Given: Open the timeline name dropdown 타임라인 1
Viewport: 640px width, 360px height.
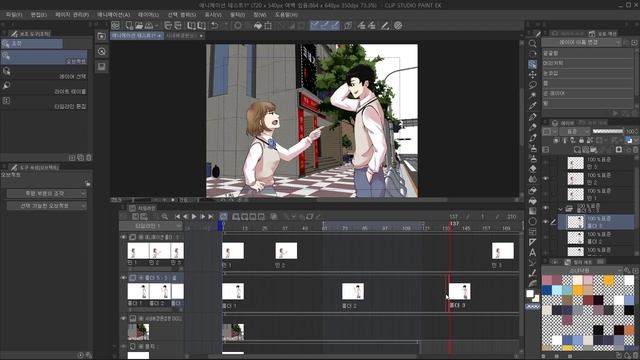Looking at the screenshot, I should click(x=151, y=226).
